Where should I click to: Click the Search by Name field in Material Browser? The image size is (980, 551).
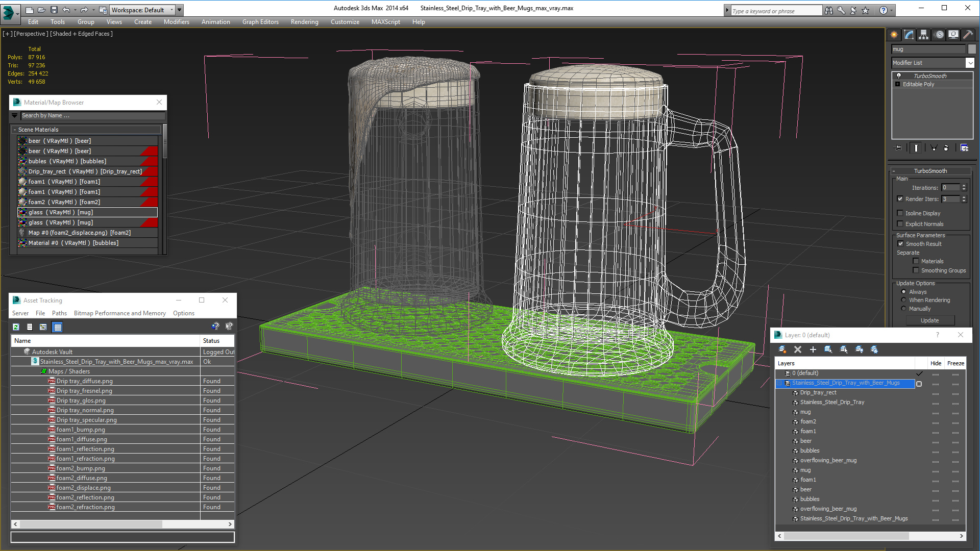[x=92, y=116]
